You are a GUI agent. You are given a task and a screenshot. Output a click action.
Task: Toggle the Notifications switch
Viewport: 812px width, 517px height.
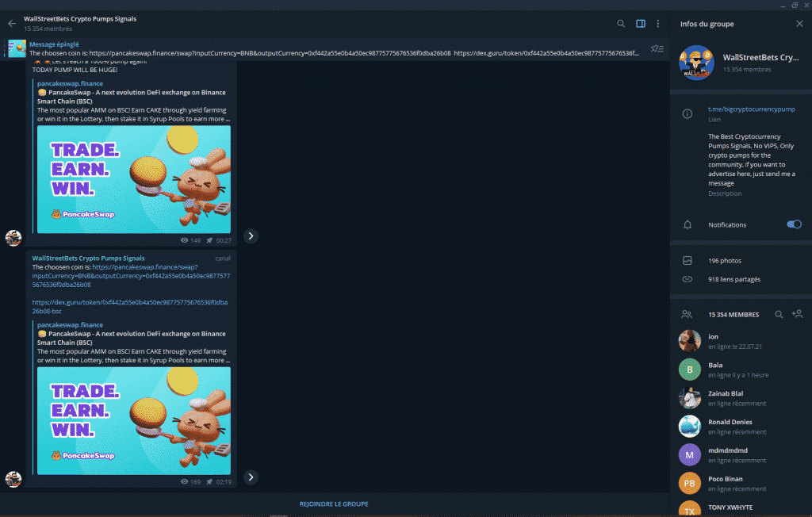tap(794, 224)
